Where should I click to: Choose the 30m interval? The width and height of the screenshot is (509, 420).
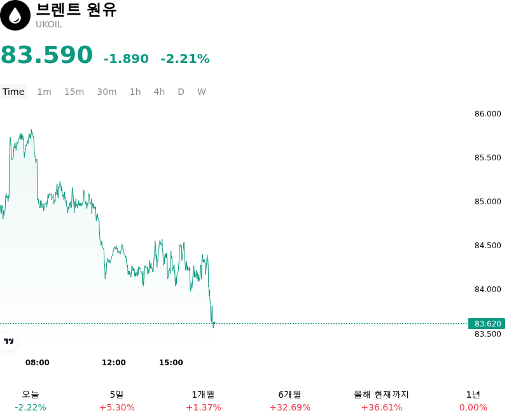click(107, 92)
